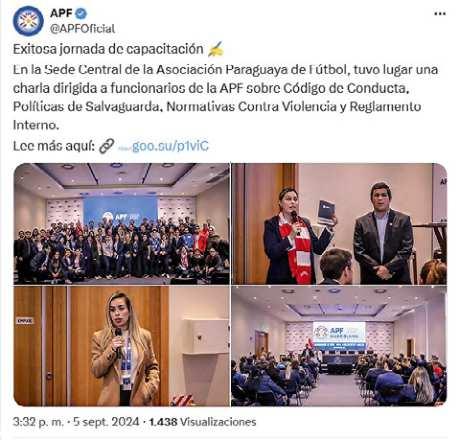
Task: Click the APF screen in audience photo
Action: (339, 335)
